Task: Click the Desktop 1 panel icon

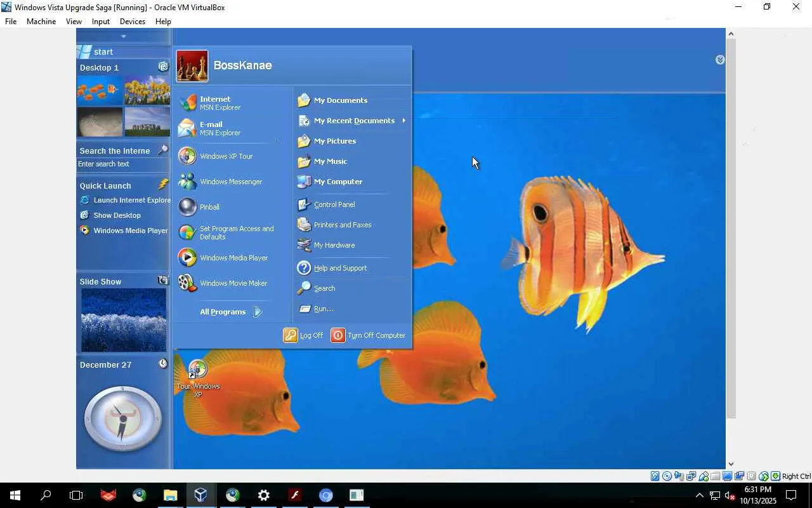Action: (x=163, y=67)
